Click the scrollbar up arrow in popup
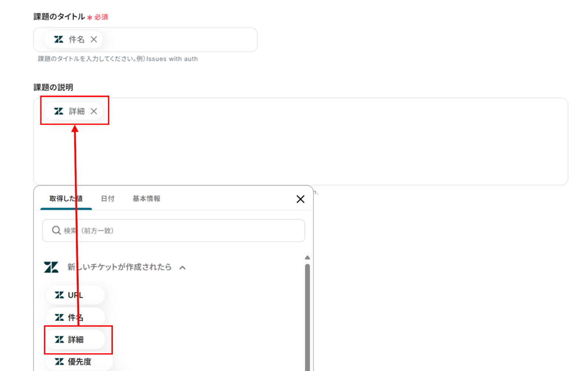The width and height of the screenshot is (588, 371). (307, 257)
